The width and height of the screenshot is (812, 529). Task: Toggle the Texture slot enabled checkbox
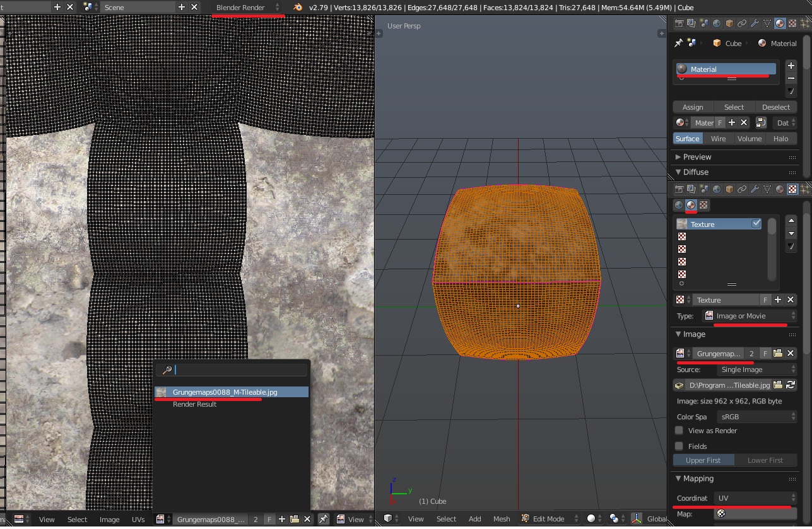pos(756,224)
